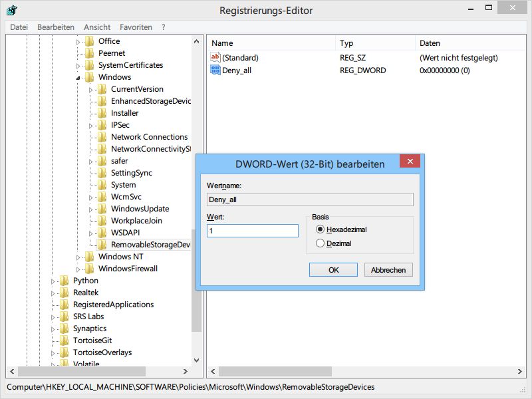Select the NetworkConnectivityStatus tree item
This screenshot has width=532, height=399.
151,149
